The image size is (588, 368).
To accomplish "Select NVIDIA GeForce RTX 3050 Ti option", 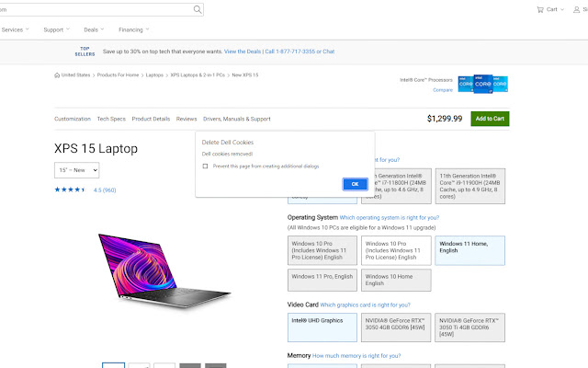I will click(x=469, y=328).
